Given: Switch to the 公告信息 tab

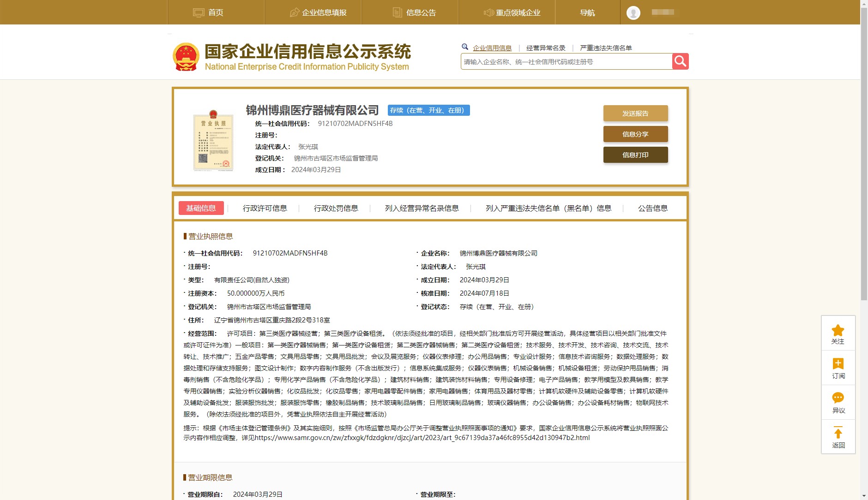Looking at the screenshot, I should pyautogui.click(x=653, y=208).
